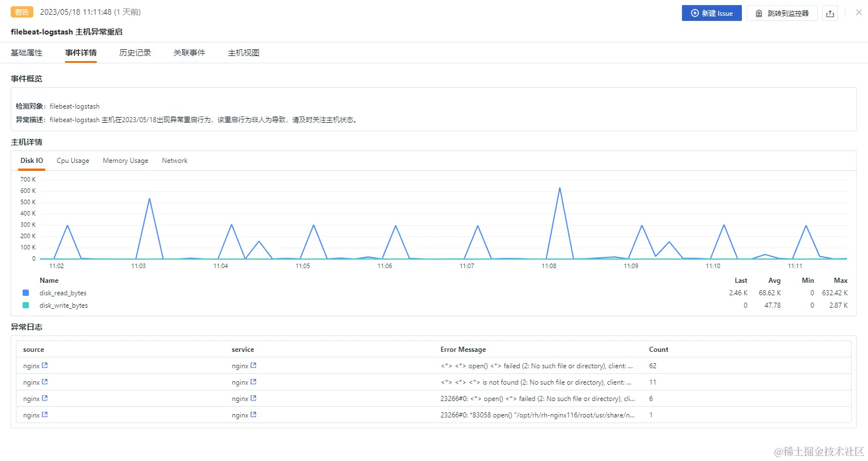Image resolution: width=868 pixels, height=461 pixels.
Task: Click the error message with count 6
Action: 538,399
